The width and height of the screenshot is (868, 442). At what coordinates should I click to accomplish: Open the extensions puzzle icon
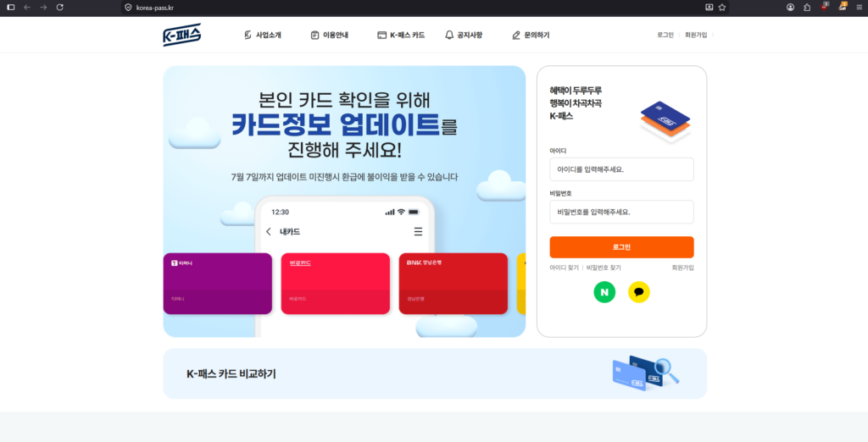pyautogui.click(x=807, y=7)
